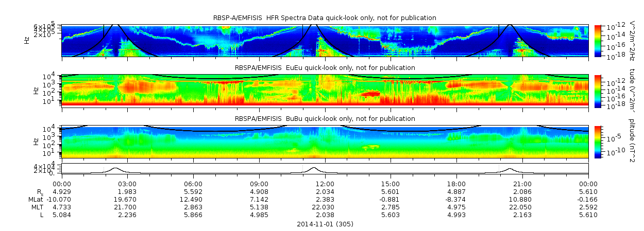
Task: Click the R value 5.601
Action: click(x=391, y=192)
